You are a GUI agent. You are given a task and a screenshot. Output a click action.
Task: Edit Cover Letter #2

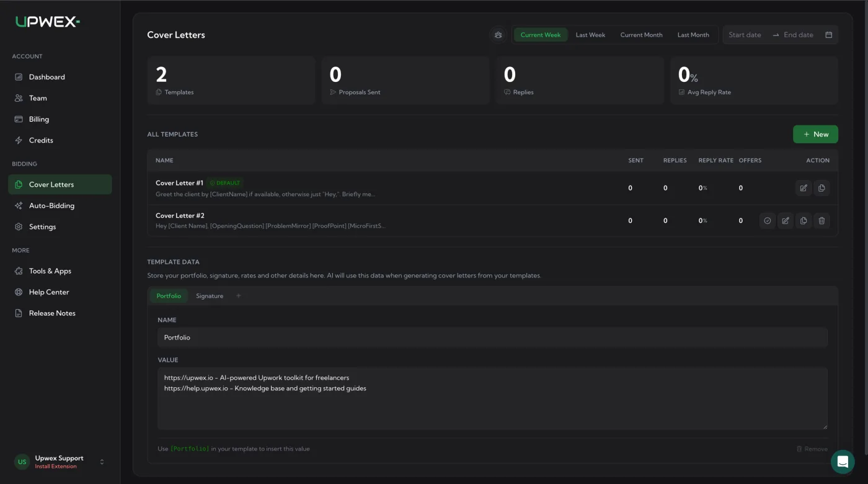click(x=786, y=220)
